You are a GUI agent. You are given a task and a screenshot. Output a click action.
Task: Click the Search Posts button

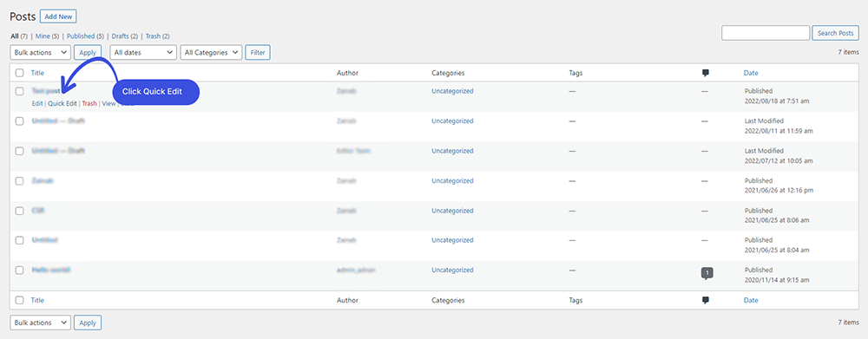coord(835,33)
